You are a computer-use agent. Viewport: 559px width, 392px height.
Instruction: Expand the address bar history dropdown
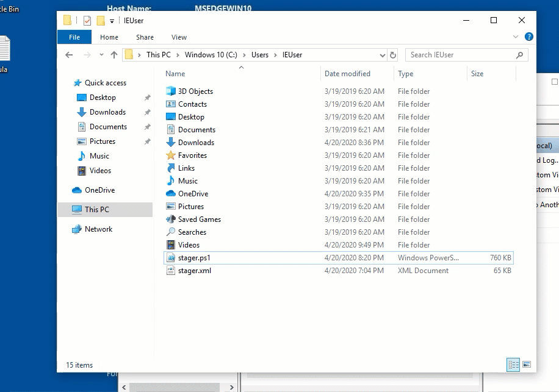pyautogui.click(x=382, y=55)
